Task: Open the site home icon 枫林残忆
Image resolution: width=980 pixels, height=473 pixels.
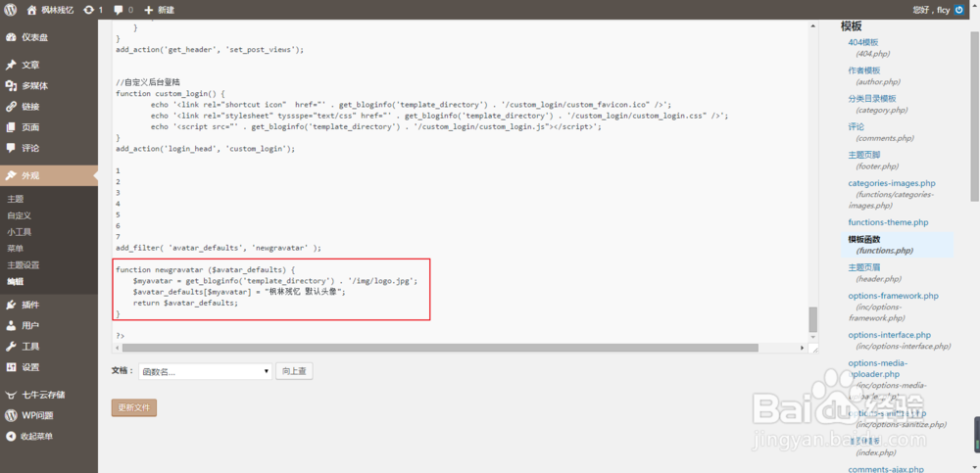Action: tap(32, 10)
